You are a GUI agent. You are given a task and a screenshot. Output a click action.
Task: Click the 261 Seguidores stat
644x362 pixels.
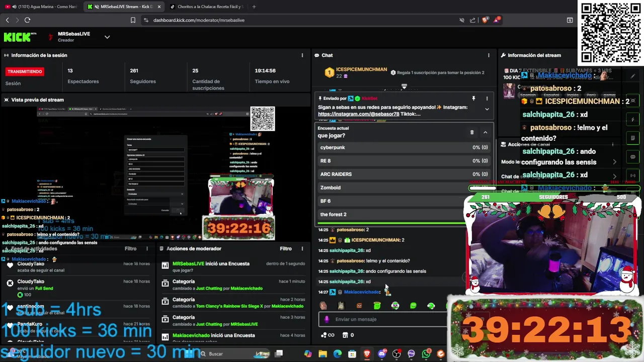[x=143, y=75]
